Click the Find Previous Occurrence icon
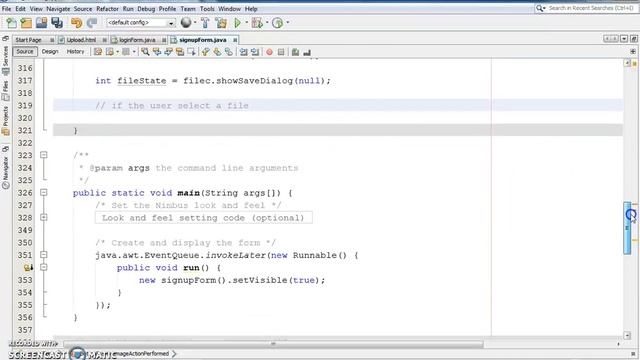Screen dimensions: 640x360 157,52
